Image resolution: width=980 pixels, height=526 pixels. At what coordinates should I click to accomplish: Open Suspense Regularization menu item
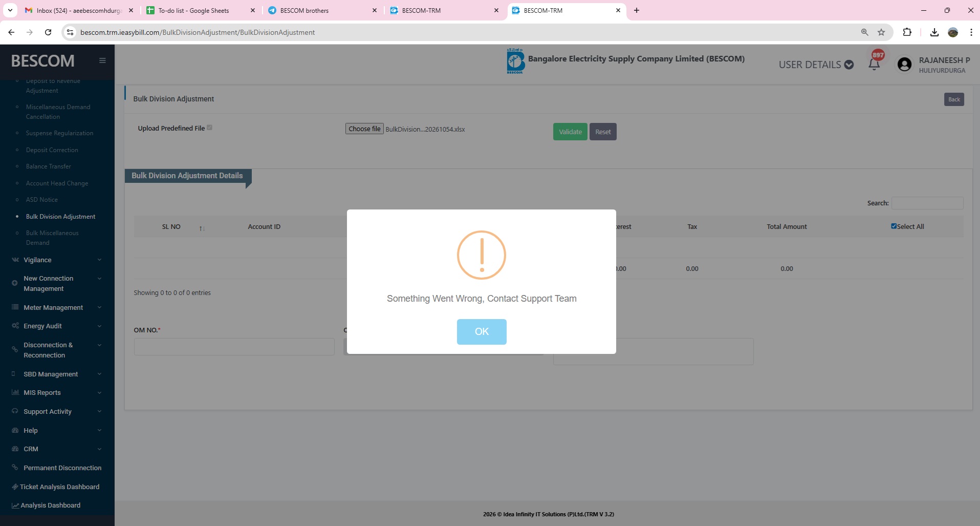(59, 133)
